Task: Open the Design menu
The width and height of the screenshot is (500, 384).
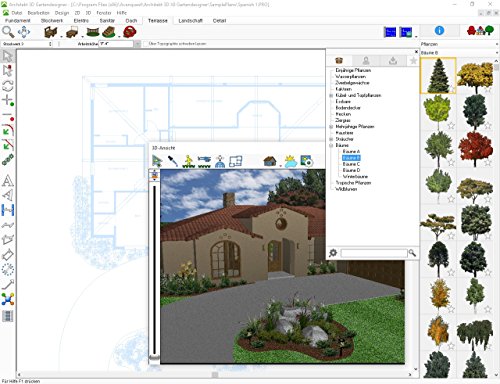Action: point(62,13)
